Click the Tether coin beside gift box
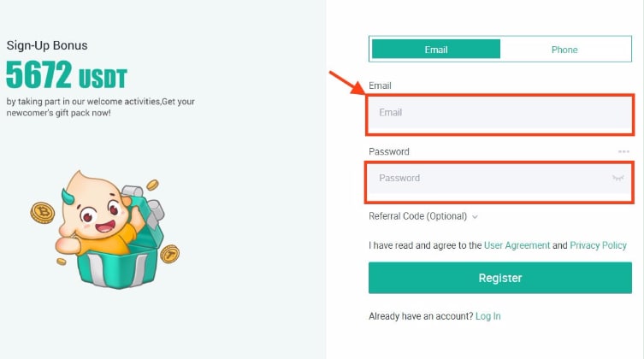The image size is (644, 359). pos(169,254)
